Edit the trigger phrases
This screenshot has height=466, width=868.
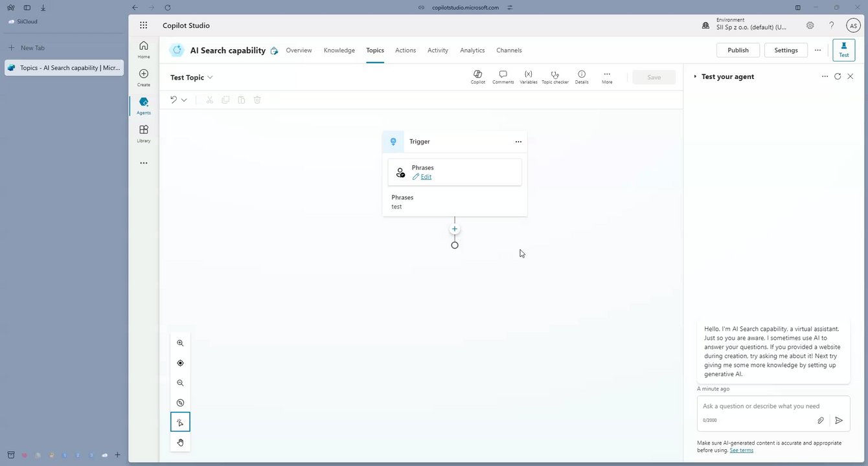pyautogui.click(x=422, y=177)
